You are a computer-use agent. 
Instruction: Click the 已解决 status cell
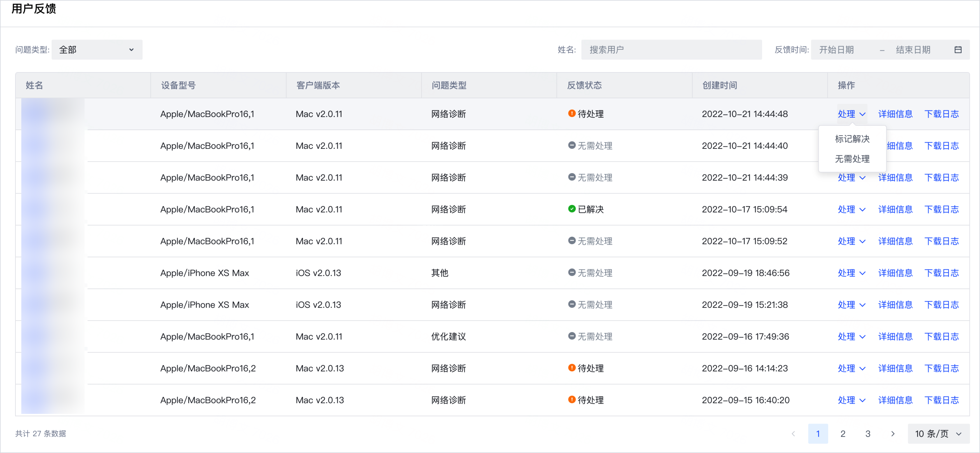pyautogui.click(x=586, y=209)
